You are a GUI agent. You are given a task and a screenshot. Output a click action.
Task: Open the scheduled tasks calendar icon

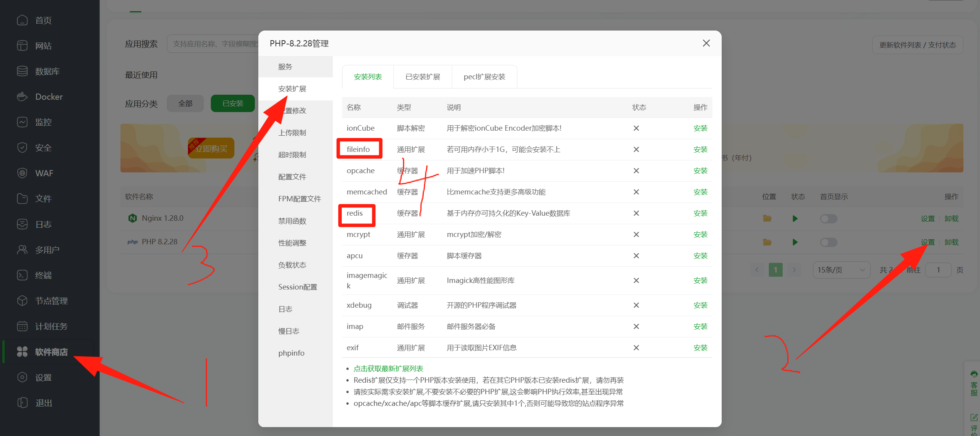[x=22, y=326]
